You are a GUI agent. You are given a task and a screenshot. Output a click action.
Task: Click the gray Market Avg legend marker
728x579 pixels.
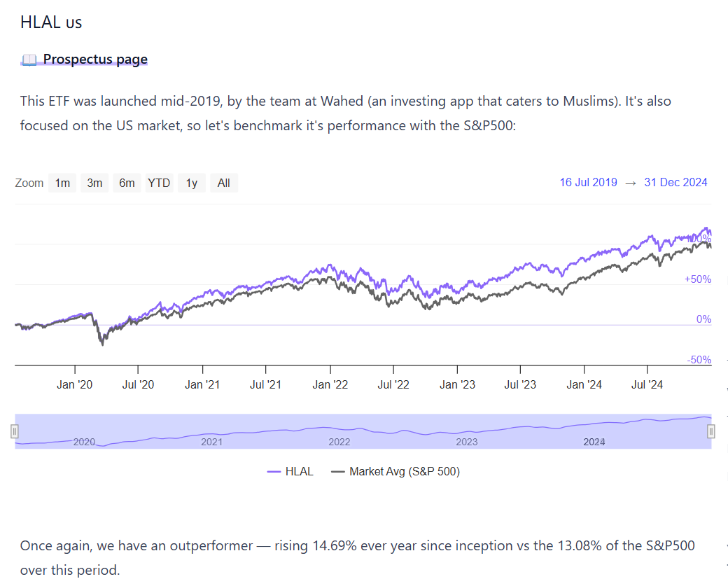338,472
